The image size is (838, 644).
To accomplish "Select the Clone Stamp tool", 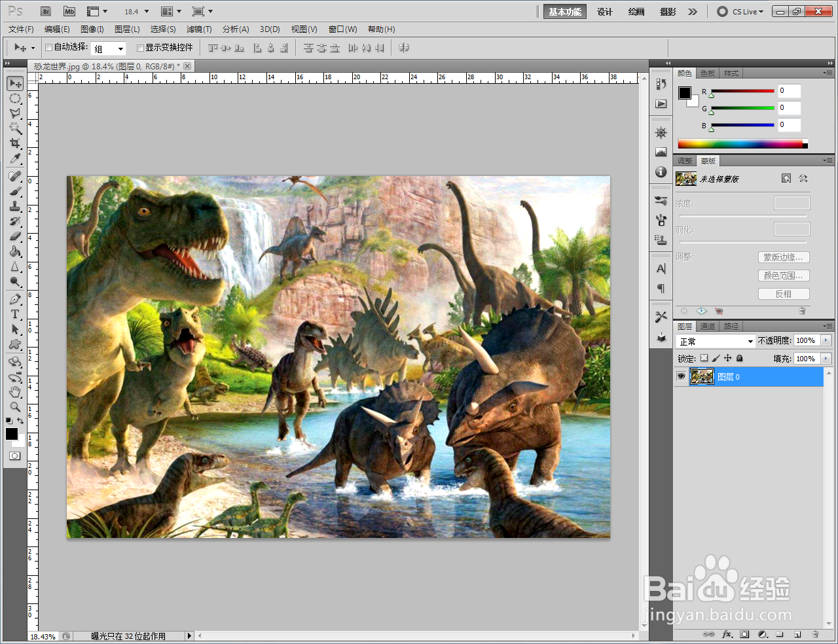I will pos(16,207).
